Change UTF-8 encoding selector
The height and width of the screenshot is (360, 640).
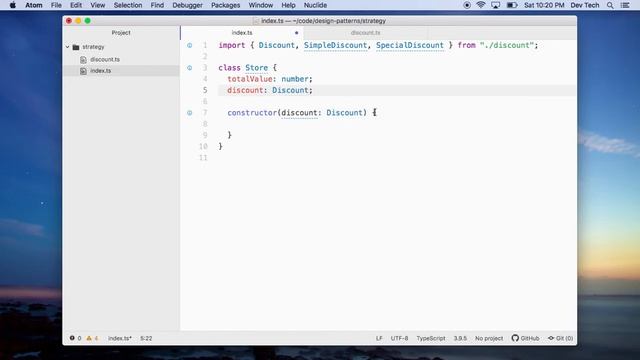399,338
